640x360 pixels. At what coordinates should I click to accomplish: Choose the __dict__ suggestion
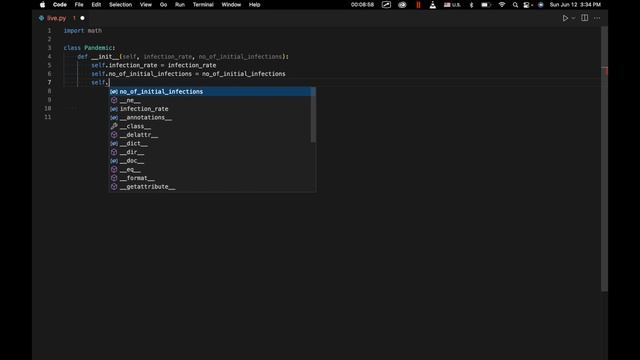click(210, 144)
